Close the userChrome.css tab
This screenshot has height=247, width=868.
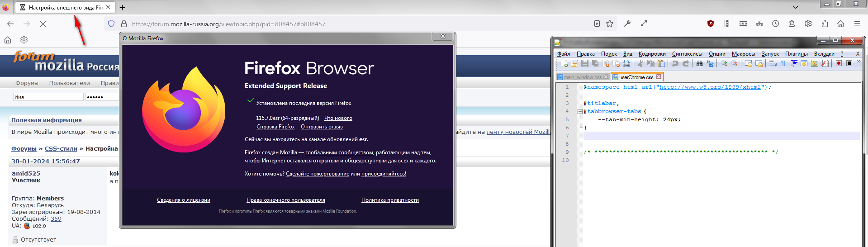659,77
